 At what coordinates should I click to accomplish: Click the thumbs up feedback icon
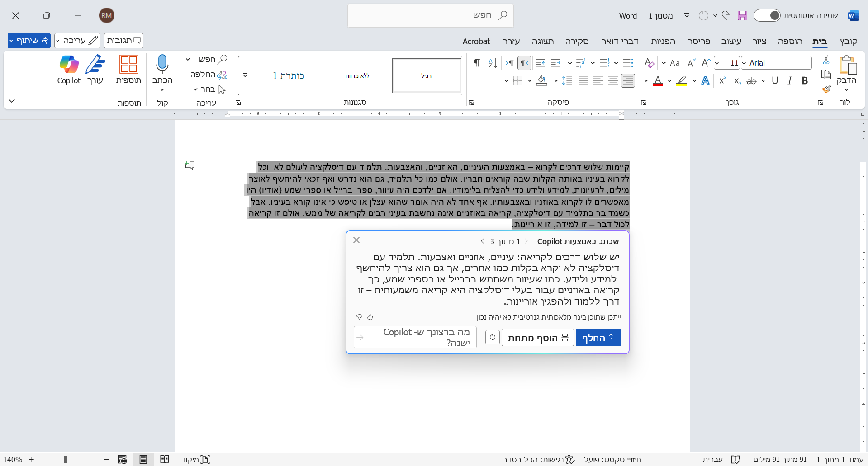pyautogui.click(x=370, y=317)
